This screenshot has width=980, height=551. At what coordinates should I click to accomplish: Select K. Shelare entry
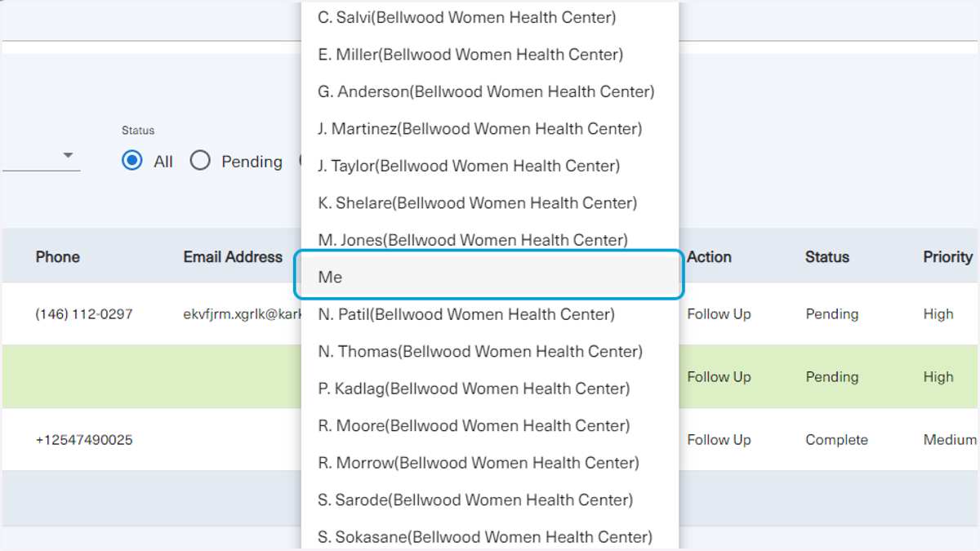pyautogui.click(x=490, y=203)
